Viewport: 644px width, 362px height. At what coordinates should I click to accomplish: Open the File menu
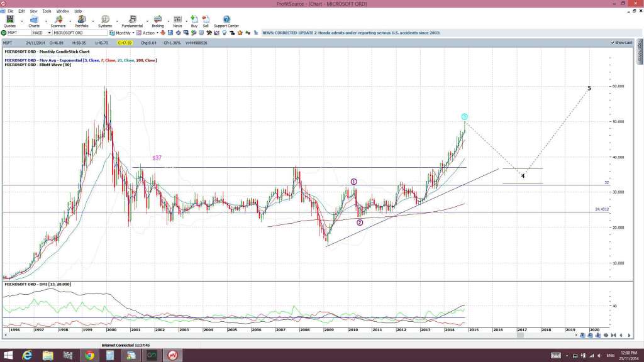click(10, 11)
